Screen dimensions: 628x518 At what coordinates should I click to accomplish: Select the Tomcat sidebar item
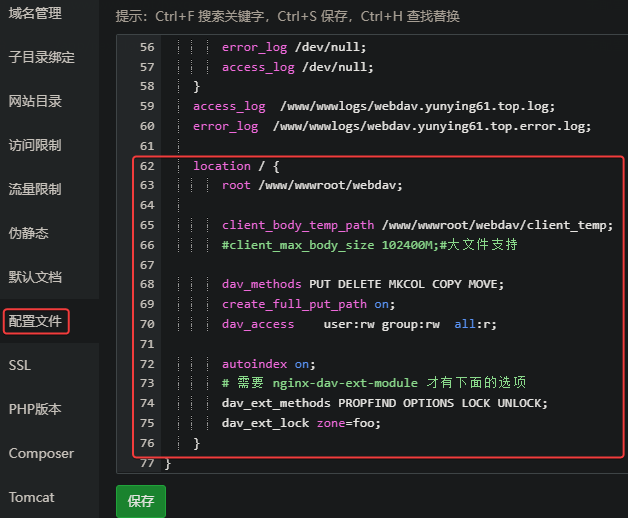click(33, 497)
